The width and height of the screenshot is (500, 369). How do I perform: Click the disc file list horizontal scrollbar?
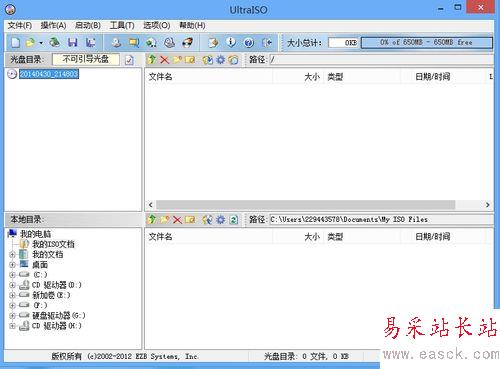pyautogui.click(x=305, y=205)
